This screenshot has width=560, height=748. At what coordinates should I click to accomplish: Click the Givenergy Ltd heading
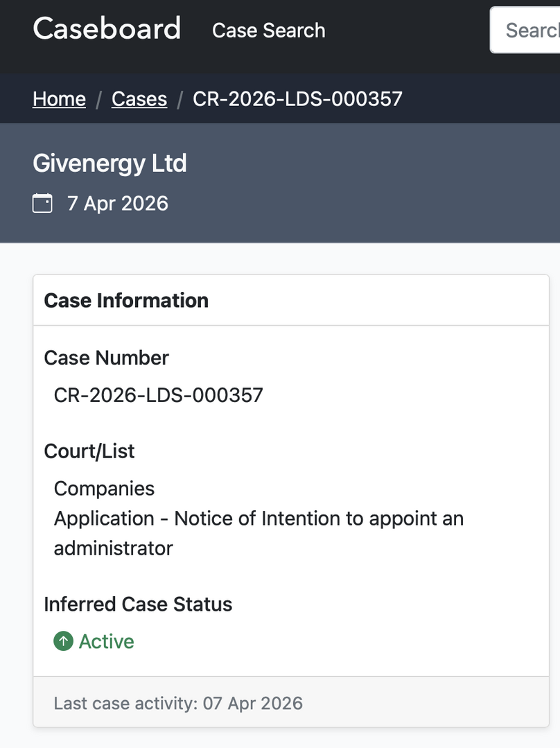click(x=110, y=164)
